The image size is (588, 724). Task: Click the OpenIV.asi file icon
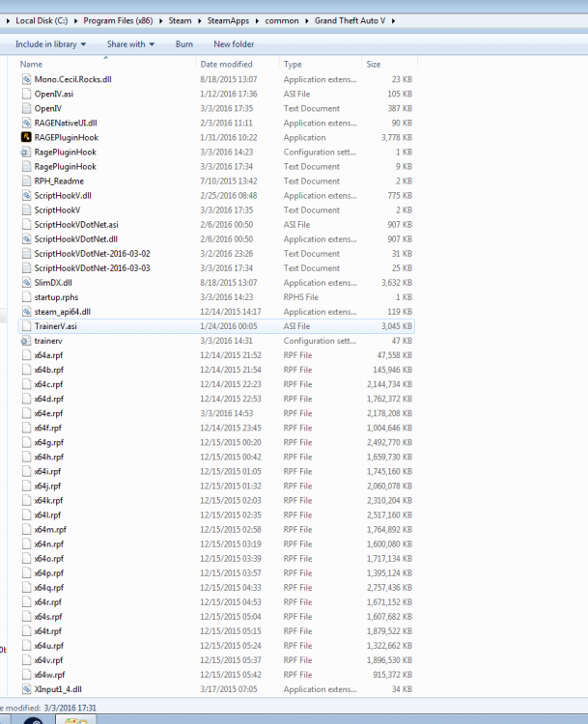tap(26, 94)
